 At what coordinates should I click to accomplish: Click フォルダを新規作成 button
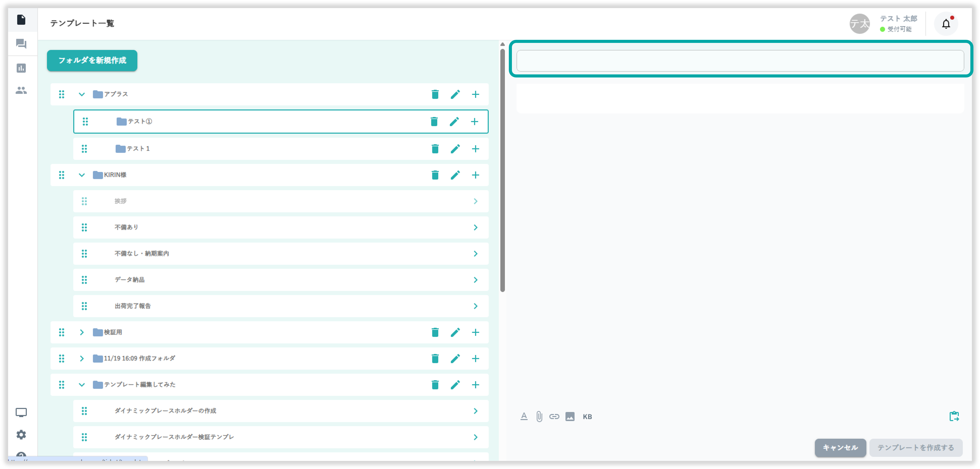coord(92,60)
